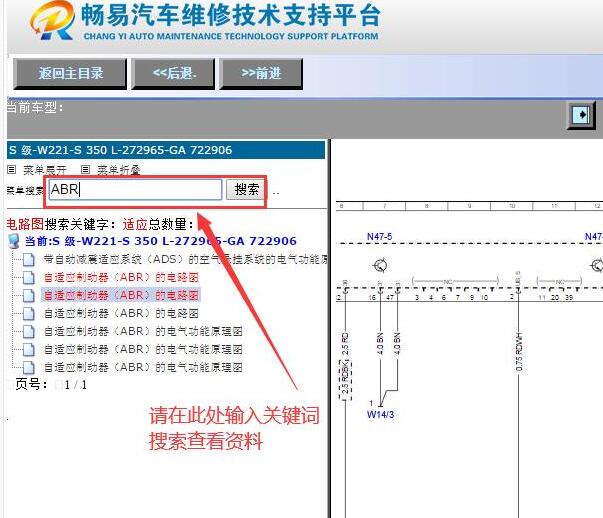This screenshot has height=518, width=603.
Task: Open the first 自适应制动器(ABR)的电气功能原理图 entry
Action: coord(143,331)
